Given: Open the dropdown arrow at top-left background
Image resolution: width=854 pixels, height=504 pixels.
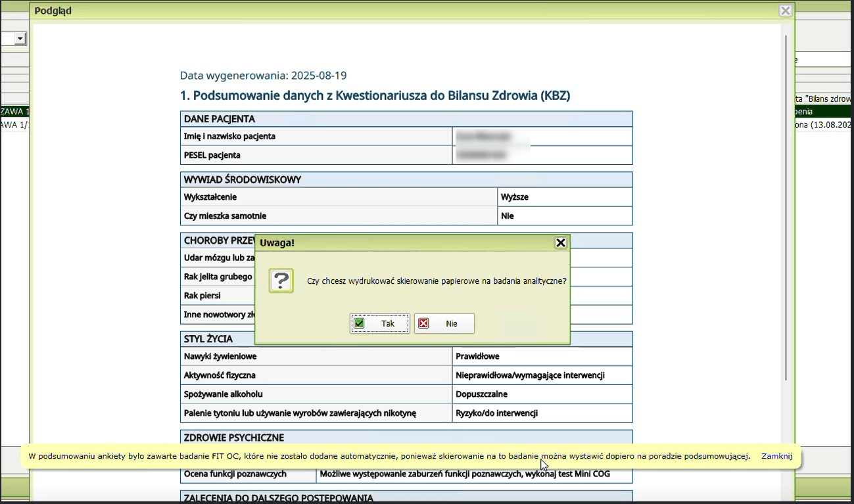Looking at the screenshot, I should click(x=20, y=39).
